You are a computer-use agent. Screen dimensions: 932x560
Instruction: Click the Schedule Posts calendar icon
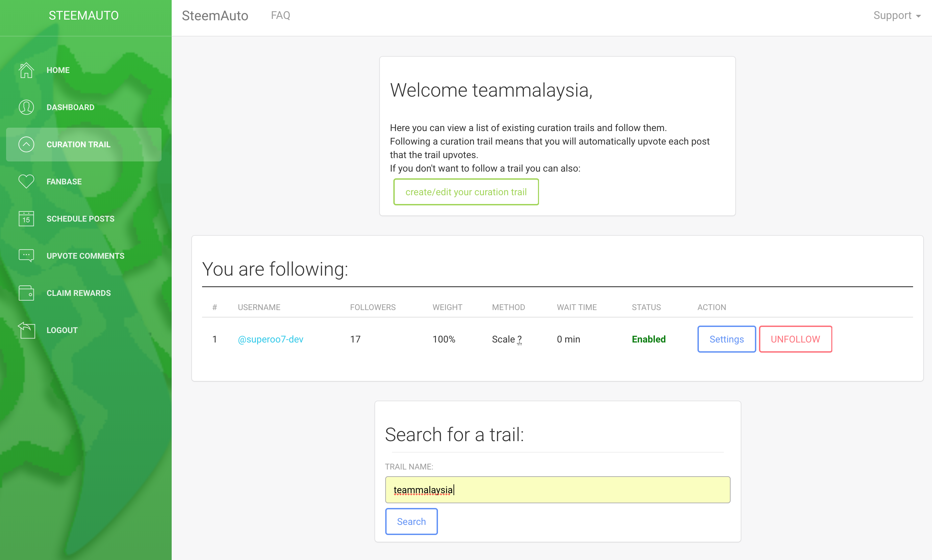(x=26, y=219)
